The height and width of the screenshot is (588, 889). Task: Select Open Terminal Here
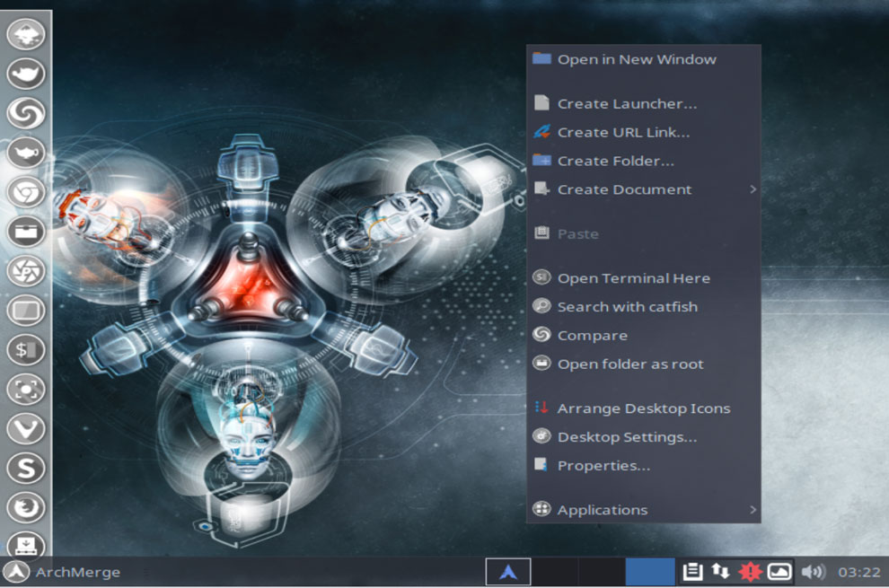click(644, 277)
